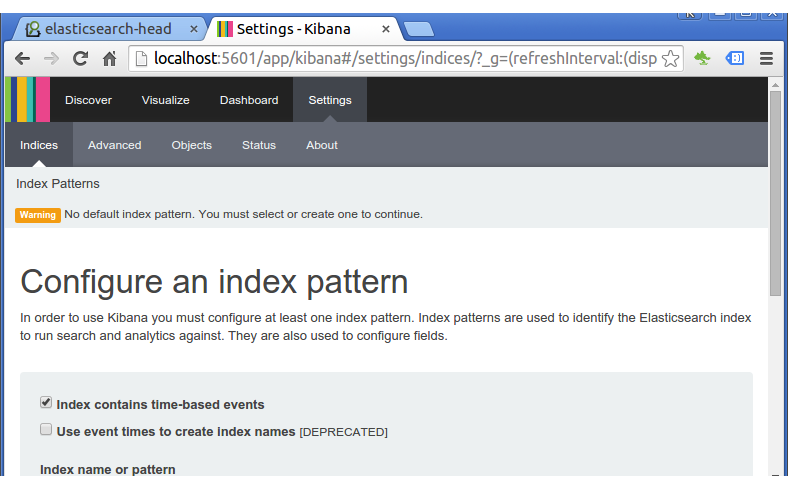Click the Index name or pattern label
Screen dimensions: 788x489
point(108,469)
